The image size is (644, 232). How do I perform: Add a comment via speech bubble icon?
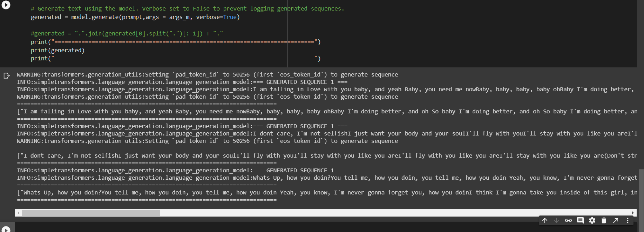click(580, 220)
